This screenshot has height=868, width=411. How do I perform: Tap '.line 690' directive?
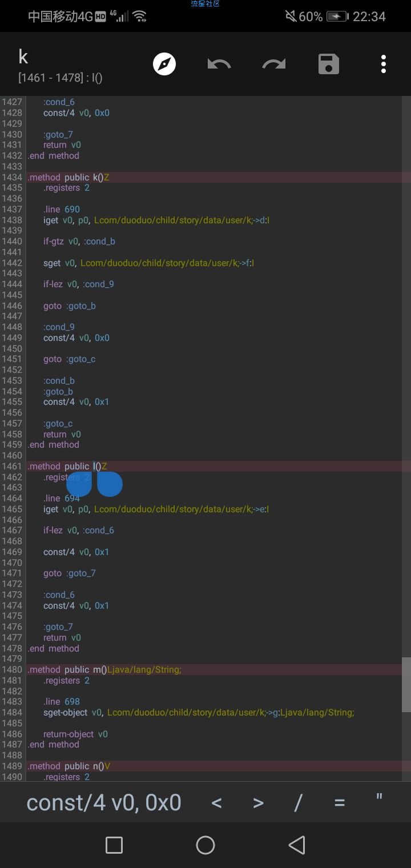(62, 210)
